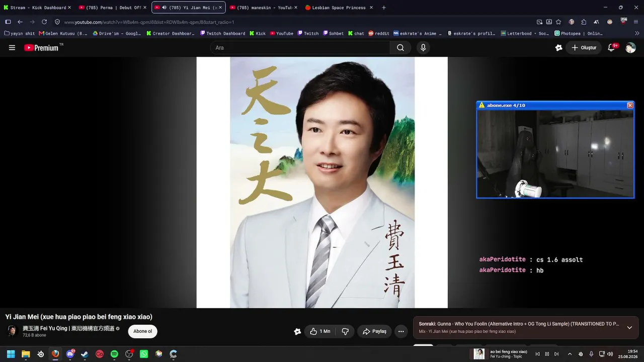This screenshot has height=362, width=644.
Task: Start voice search with the microphone
Action: point(423,48)
